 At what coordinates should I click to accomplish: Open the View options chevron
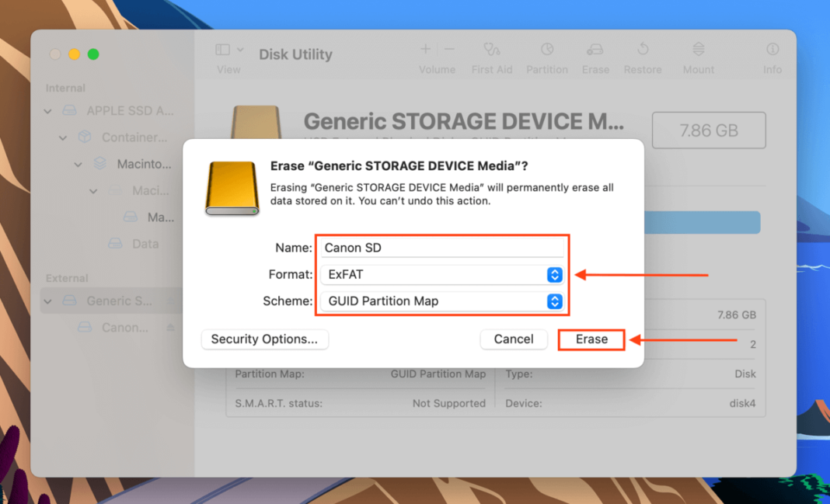click(240, 48)
